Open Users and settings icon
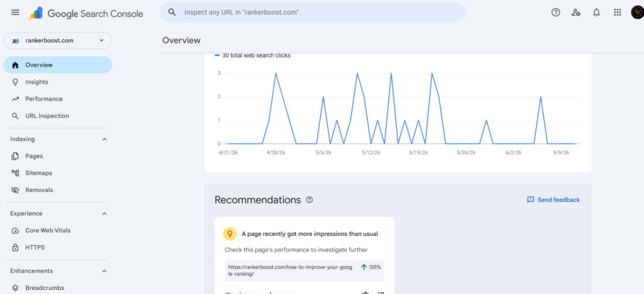This screenshot has width=644, height=294. coord(576,13)
